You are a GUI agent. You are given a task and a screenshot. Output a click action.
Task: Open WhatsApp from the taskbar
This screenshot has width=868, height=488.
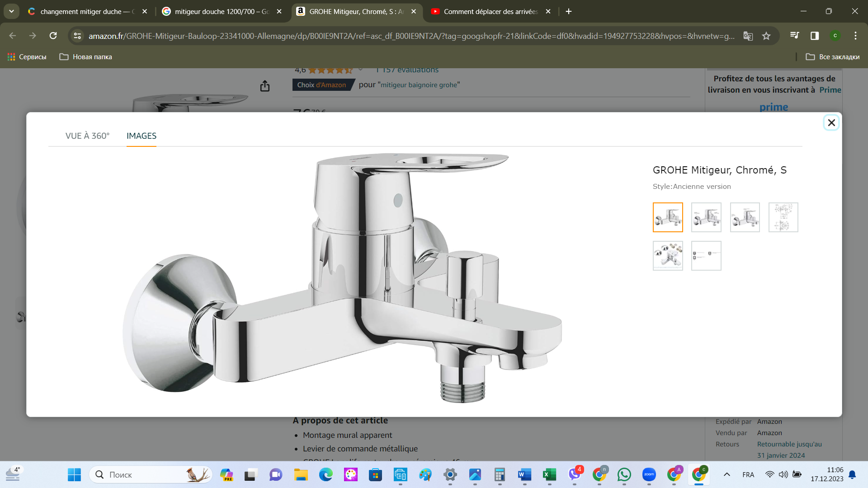tap(624, 474)
